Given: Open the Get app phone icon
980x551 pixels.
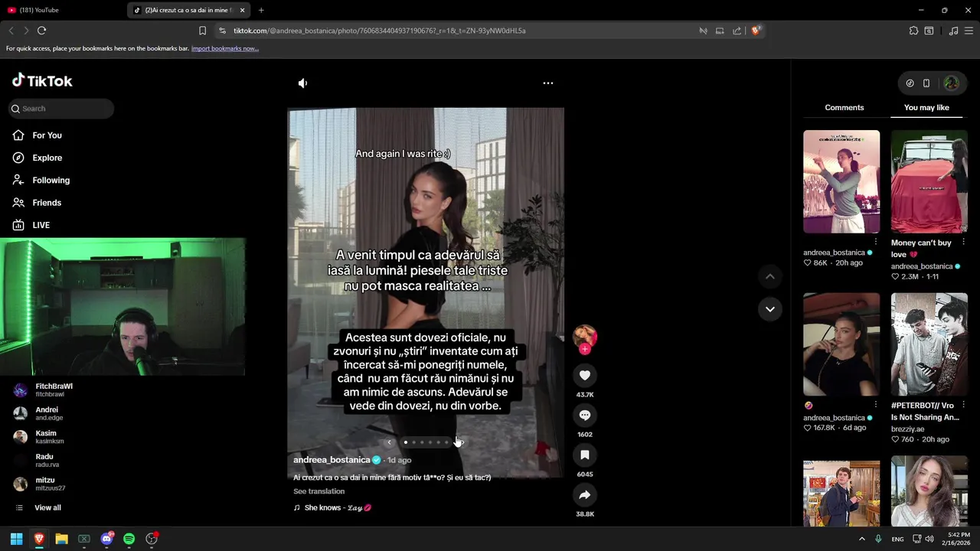Looking at the screenshot, I should click(926, 83).
